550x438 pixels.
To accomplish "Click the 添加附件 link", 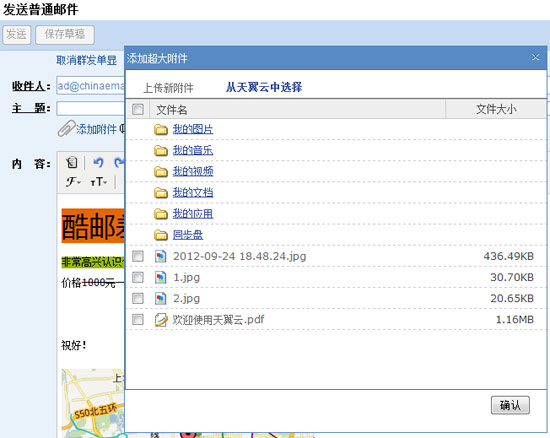I will point(96,129).
